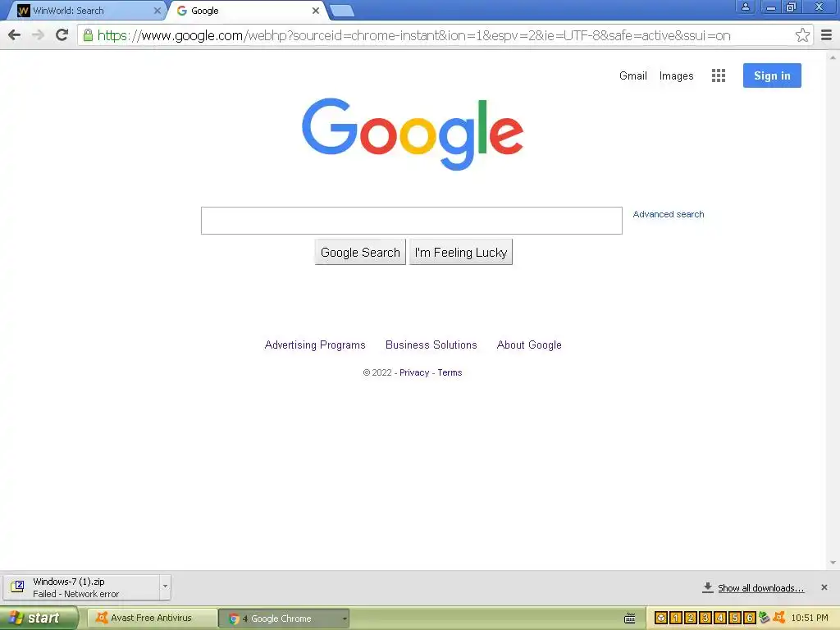Click the 10:51 PM clock

click(x=810, y=619)
